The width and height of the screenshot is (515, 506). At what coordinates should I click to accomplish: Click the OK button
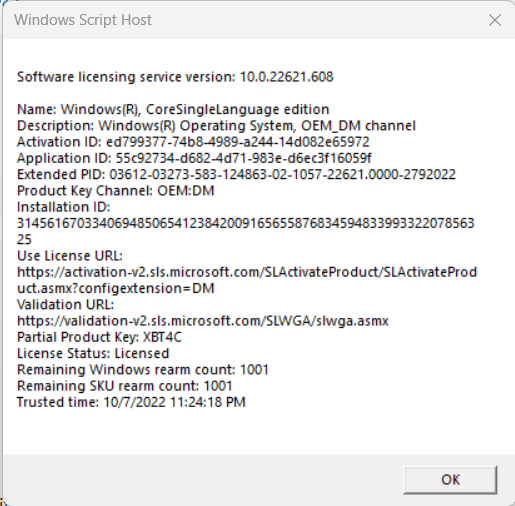450,480
